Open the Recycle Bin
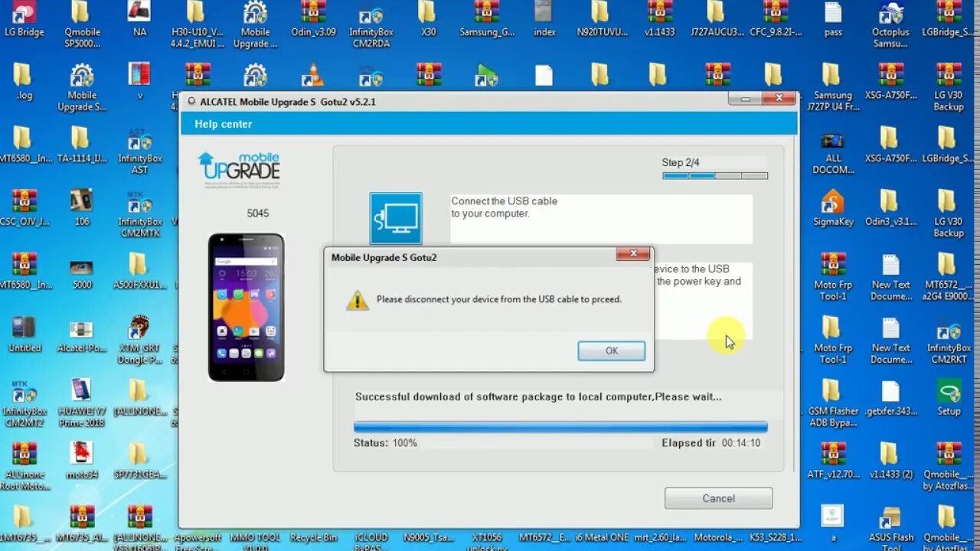Image resolution: width=980 pixels, height=551 pixels. pyautogui.click(x=313, y=537)
